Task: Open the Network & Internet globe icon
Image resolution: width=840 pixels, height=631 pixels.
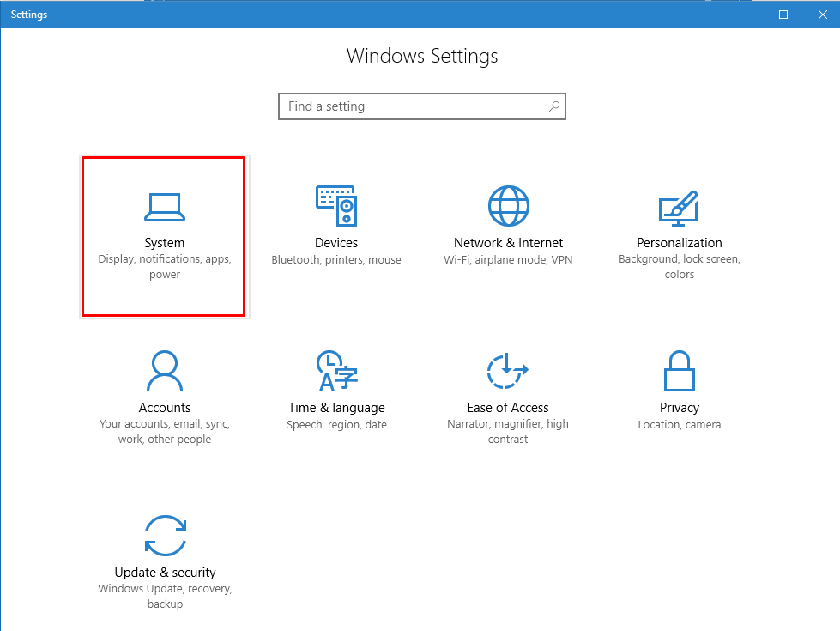Action: 509,206
